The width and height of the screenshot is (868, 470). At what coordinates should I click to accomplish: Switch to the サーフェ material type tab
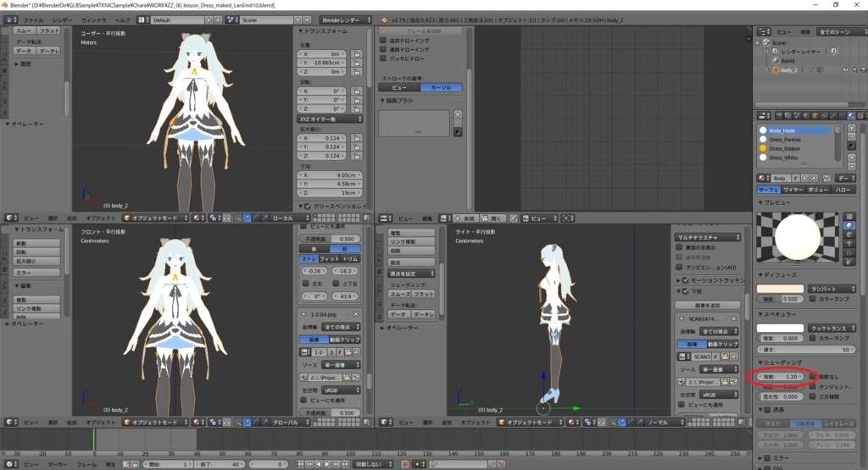point(768,190)
